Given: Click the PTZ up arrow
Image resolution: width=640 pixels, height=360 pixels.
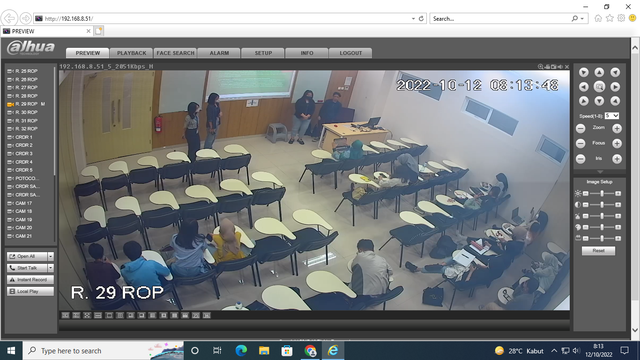Looking at the screenshot, I should (599, 73).
